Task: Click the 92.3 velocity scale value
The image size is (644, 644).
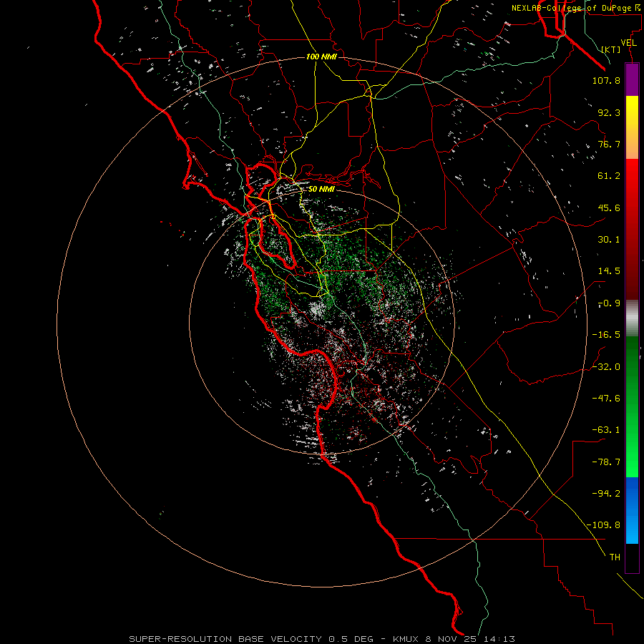Action: [x=609, y=112]
